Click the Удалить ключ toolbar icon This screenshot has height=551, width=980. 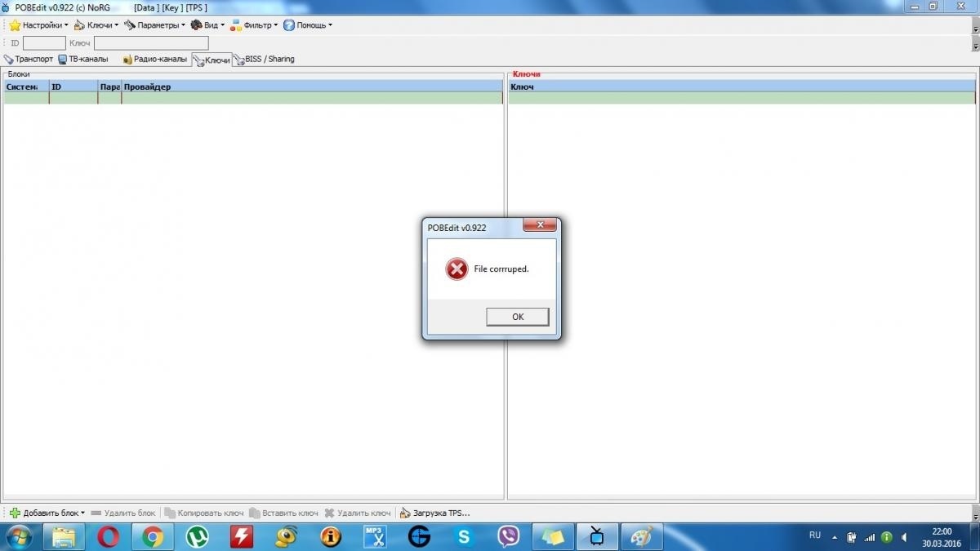point(330,513)
